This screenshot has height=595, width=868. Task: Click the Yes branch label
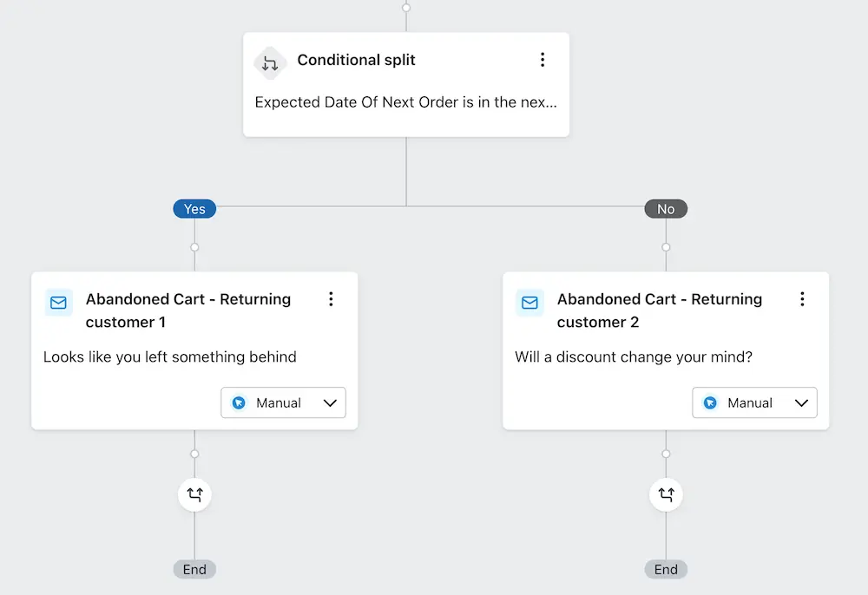(x=194, y=209)
